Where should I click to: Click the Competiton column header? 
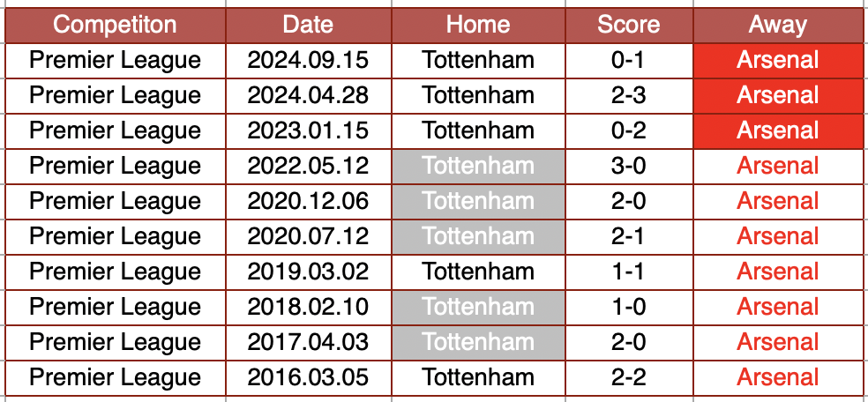tap(115, 25)
